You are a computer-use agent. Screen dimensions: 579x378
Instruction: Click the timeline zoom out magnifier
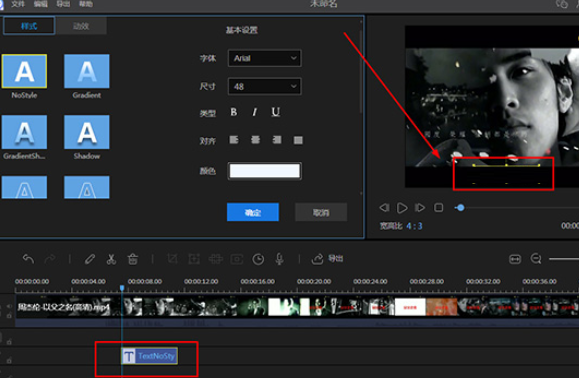[x=536, y=259]
